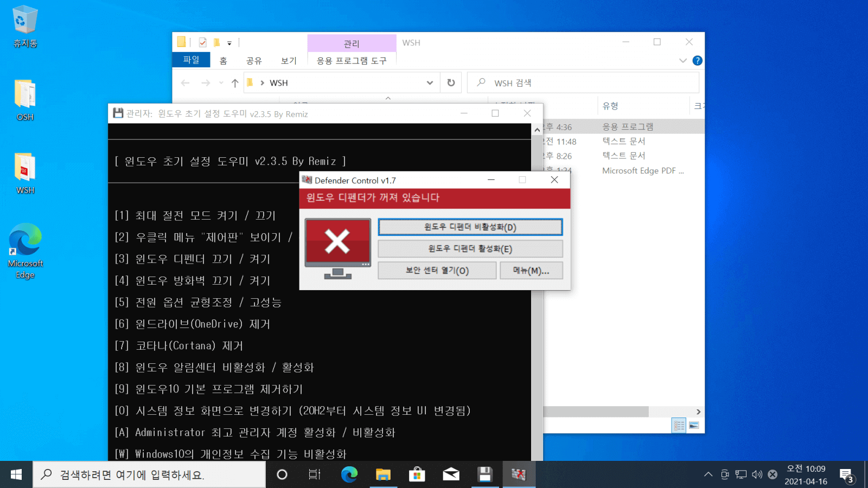
Task: Switch Explorer to details view icon
Action: click(x=679, y=426)
